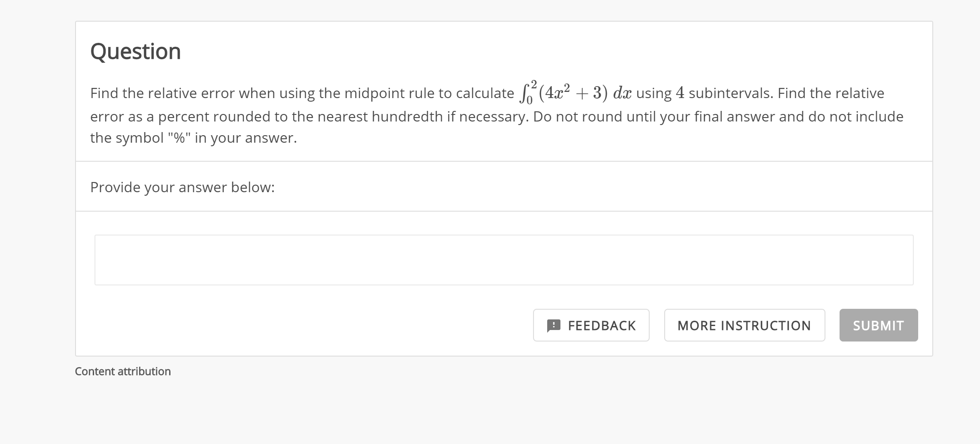The width and height of the screenshot is (980, 444).
Task: Click Content attribution below the question card
Action: click(123, 372)
